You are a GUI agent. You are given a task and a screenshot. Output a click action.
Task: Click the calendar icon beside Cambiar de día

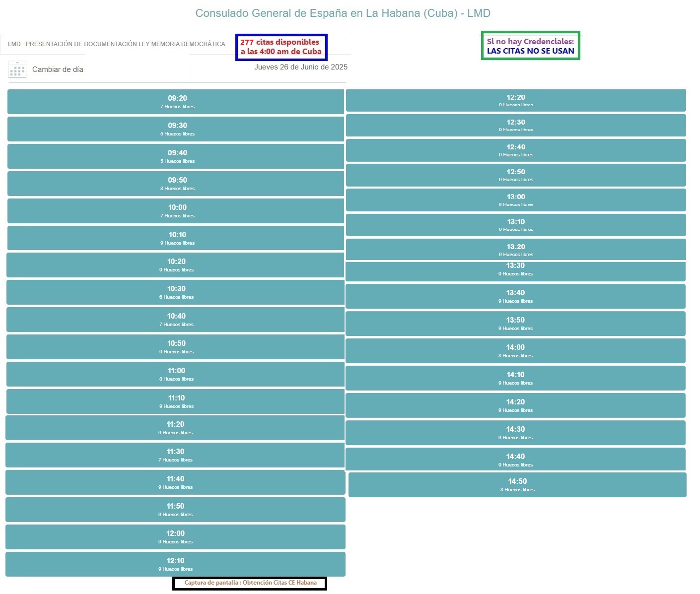pos(17,69)
